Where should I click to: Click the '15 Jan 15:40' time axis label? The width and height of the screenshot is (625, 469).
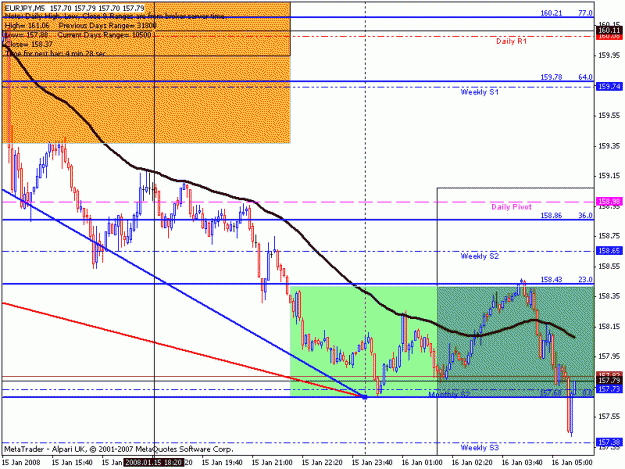coord(72,463)
